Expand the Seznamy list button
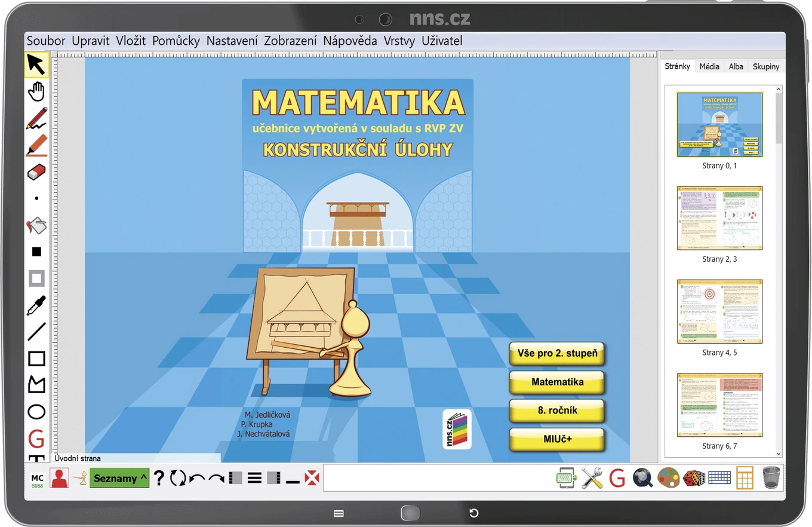This screenshot has height=527, width=812. [x=119, y=478]
